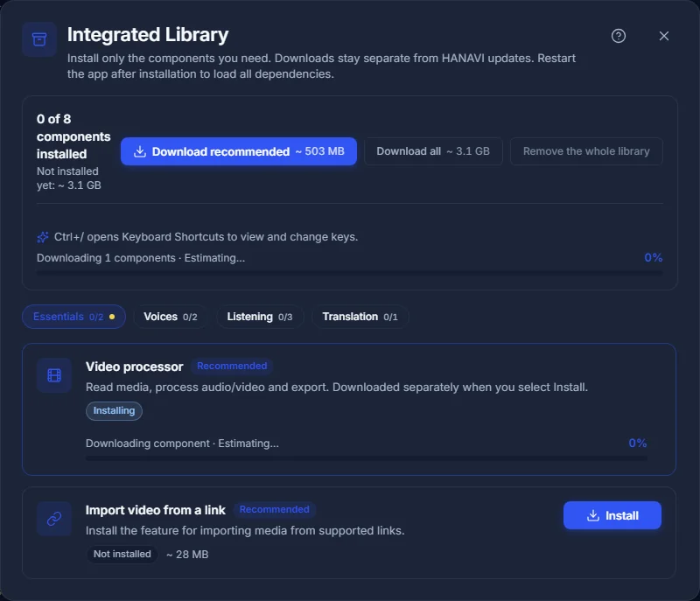Click the Video processor 0% progress label

pyautogui.click(x=638, y=443)
